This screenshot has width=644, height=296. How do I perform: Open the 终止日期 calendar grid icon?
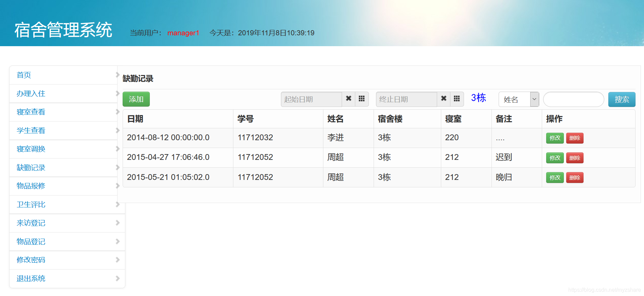coord(457,99)
